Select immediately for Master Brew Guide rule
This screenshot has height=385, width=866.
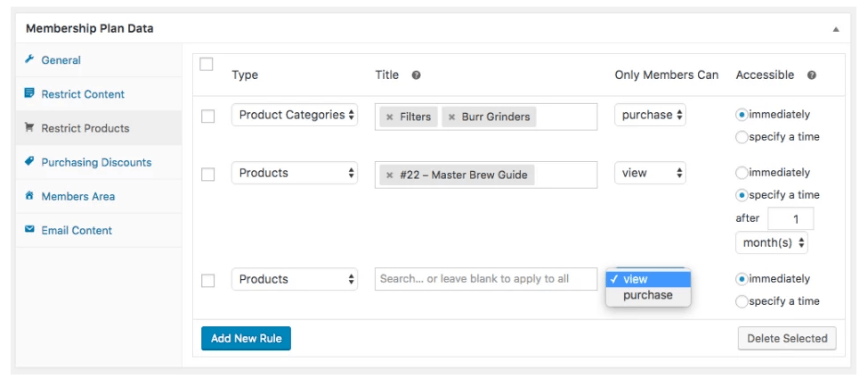(742, 173)
